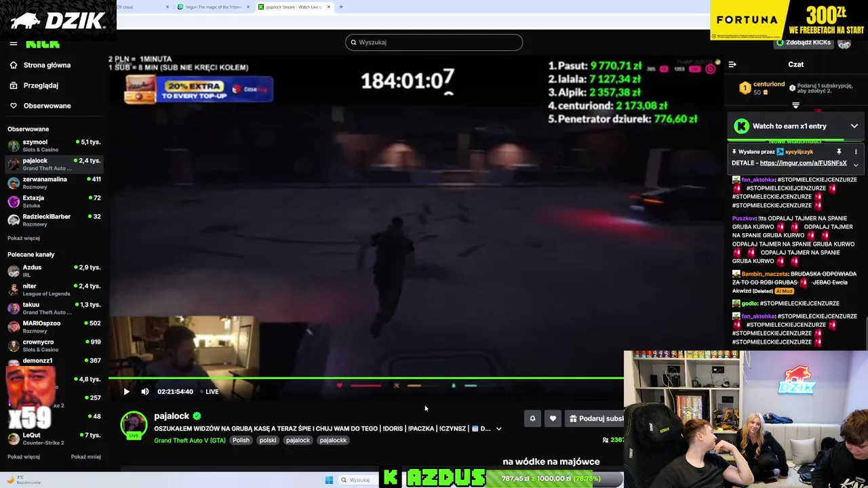
Task: Collapse recommended list with Pokaż mniej
Action: coord(86,457)
